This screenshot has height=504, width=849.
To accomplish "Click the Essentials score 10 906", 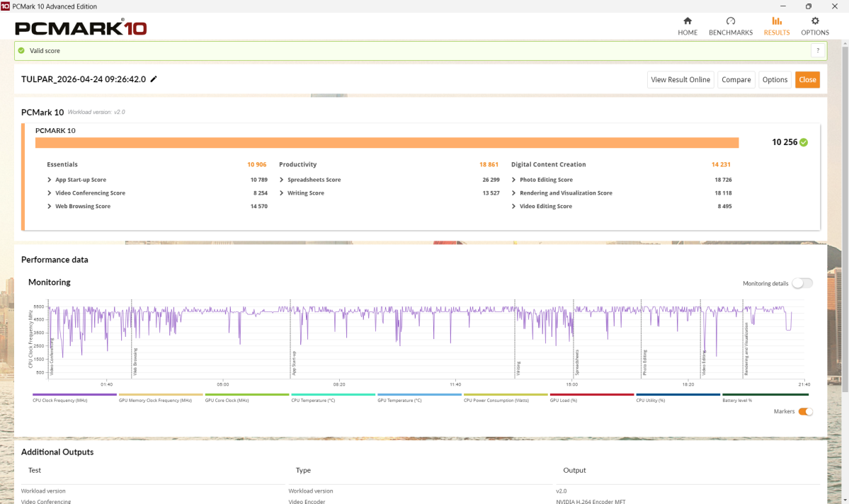I will 256,164.
